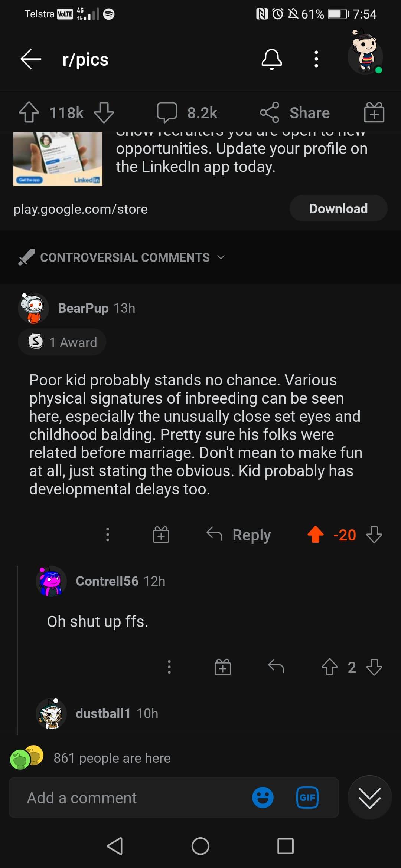Go back with the top-left arrow
The image size is (401, 868).
[x=31, y=59]
